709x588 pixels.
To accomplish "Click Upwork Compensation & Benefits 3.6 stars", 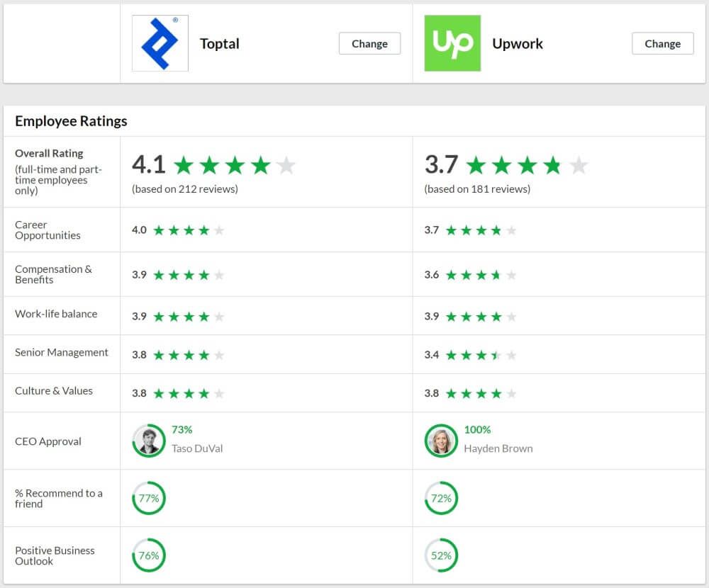I will click(x=481, y=275).
